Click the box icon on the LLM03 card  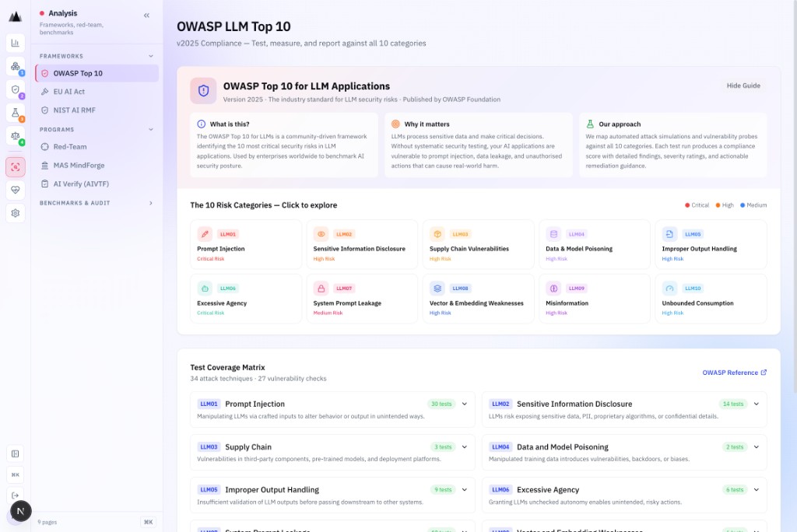[x=437, y=234]
